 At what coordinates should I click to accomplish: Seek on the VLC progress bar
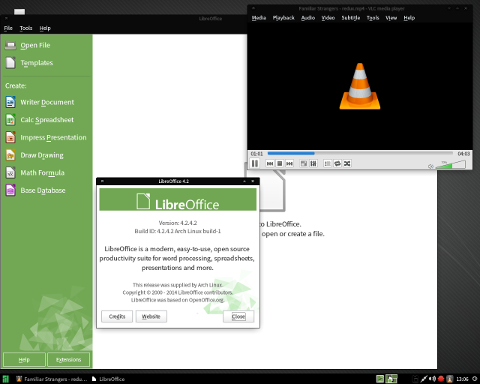(x=360, y=153)
